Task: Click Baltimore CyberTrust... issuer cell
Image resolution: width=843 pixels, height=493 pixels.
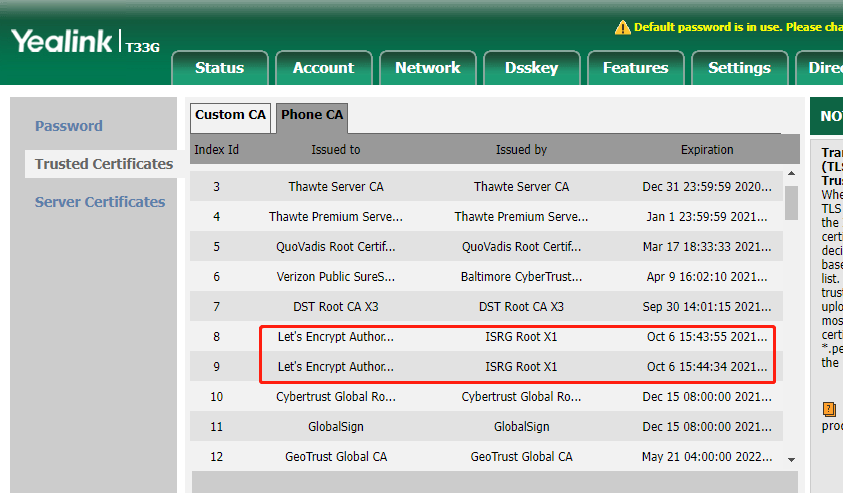Action: point(521,277)
